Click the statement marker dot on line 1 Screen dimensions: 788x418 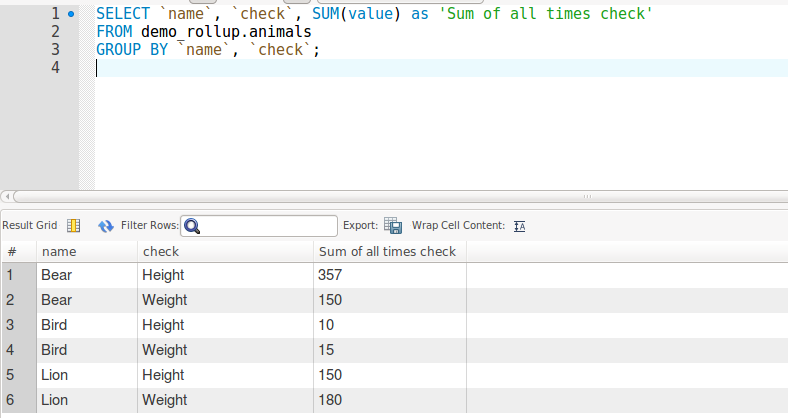point(69,15)
